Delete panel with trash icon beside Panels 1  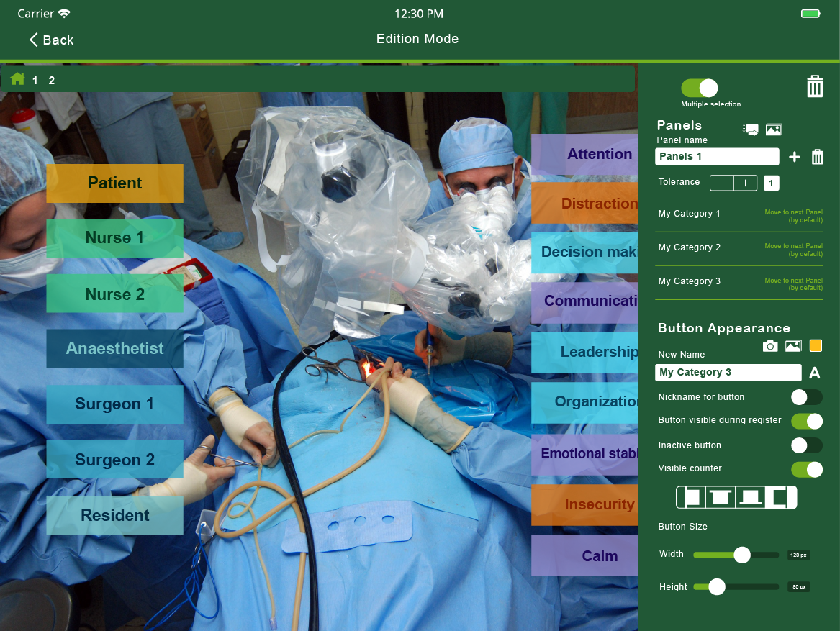pos(817,157)
